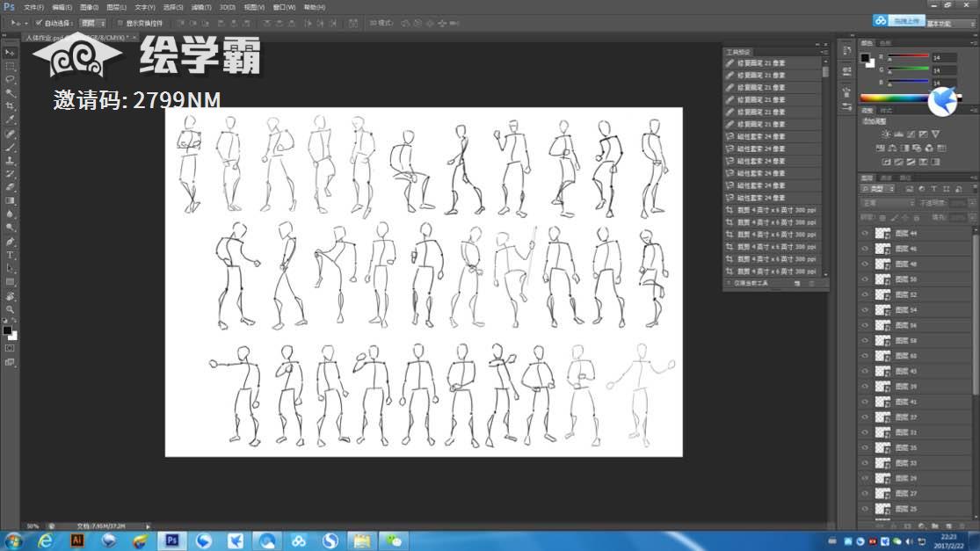Open the 滤镜(T) menu
This screenshot has height=551, width=980.
(x=200, y=7)
